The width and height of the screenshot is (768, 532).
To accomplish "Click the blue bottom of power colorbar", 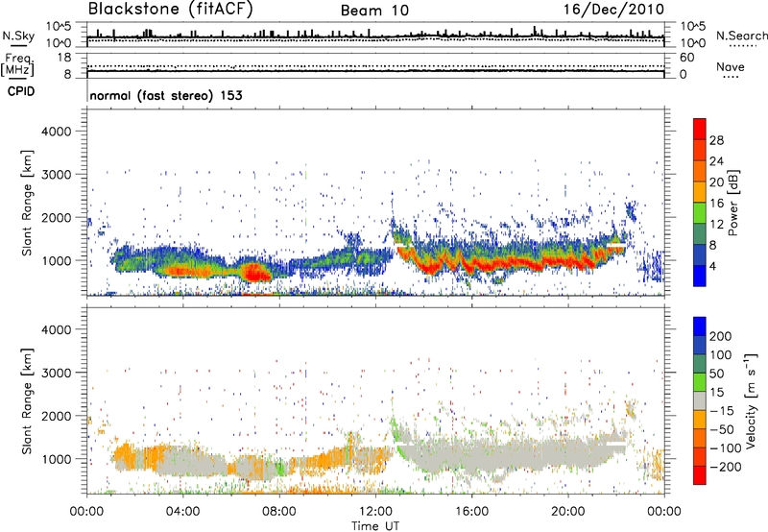I will coord(700,276).
